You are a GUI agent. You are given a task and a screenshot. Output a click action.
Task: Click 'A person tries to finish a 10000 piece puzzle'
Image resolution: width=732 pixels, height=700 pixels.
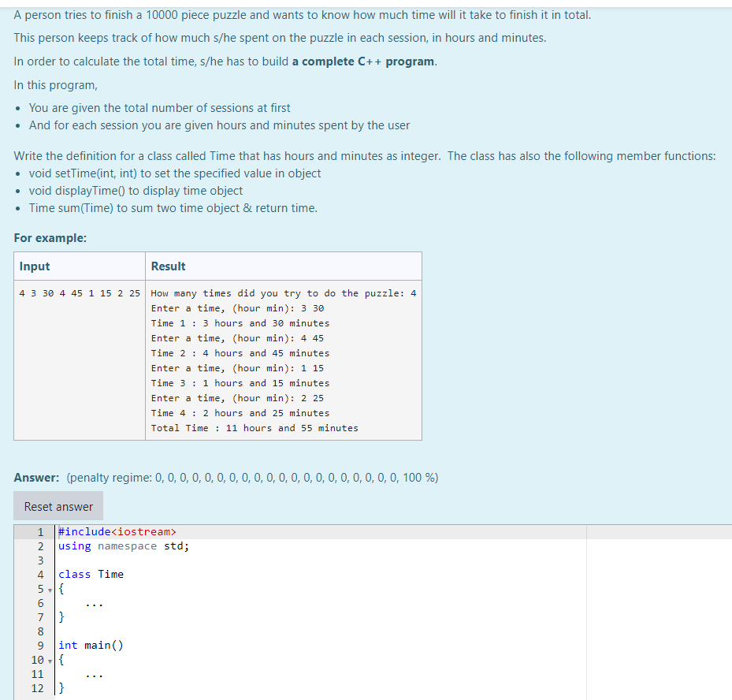(x=302, y=15)
